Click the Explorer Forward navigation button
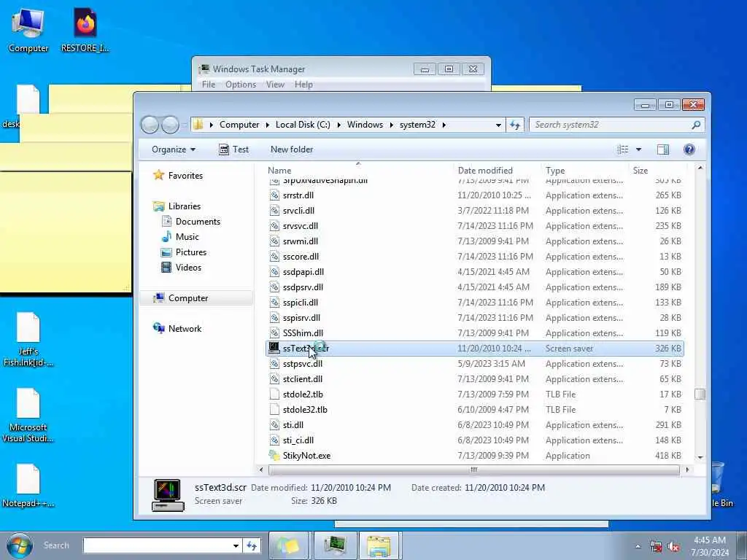 (x=170, y=125)
